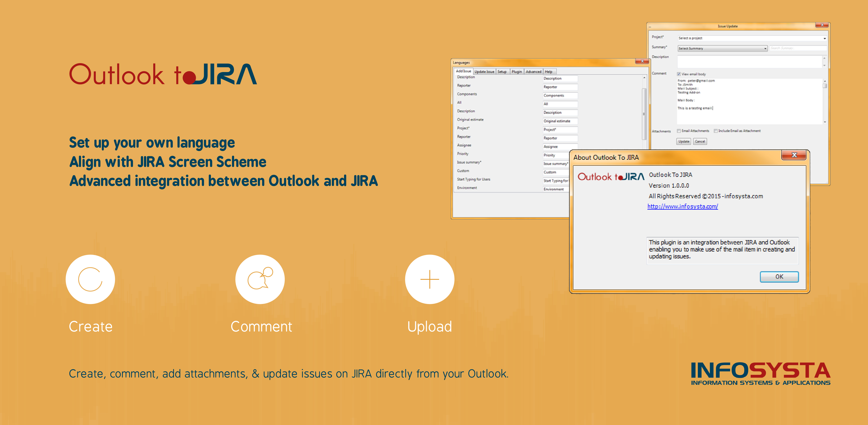
Task: Click the Assignee translation field
Action: coord(560,147)
